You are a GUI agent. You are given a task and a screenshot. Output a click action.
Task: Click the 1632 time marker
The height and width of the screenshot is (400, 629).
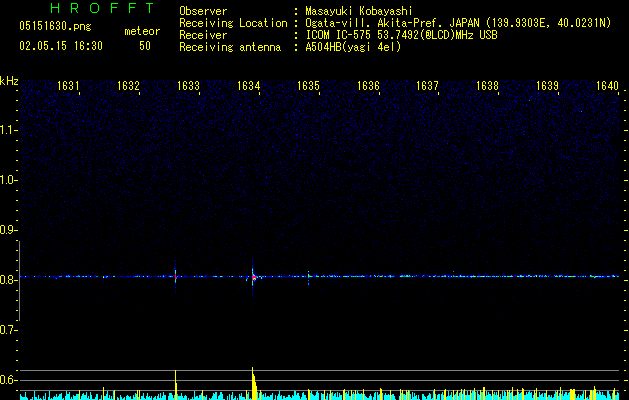point(128,86)
